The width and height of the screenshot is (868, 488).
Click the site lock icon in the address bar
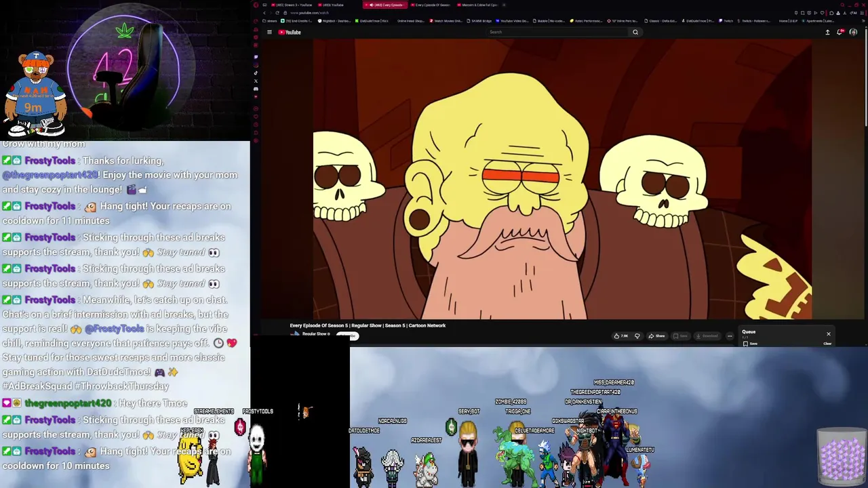click(x=285, y=13)
